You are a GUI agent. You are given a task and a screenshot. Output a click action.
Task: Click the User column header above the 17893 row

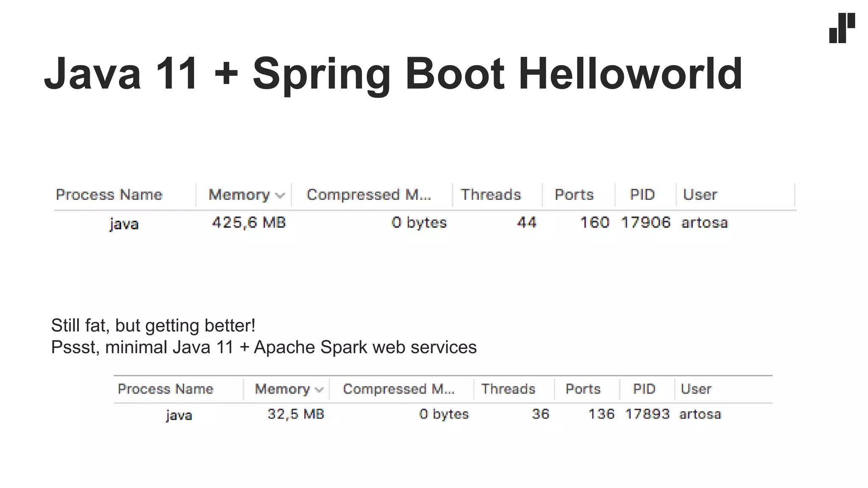point(696,389)
